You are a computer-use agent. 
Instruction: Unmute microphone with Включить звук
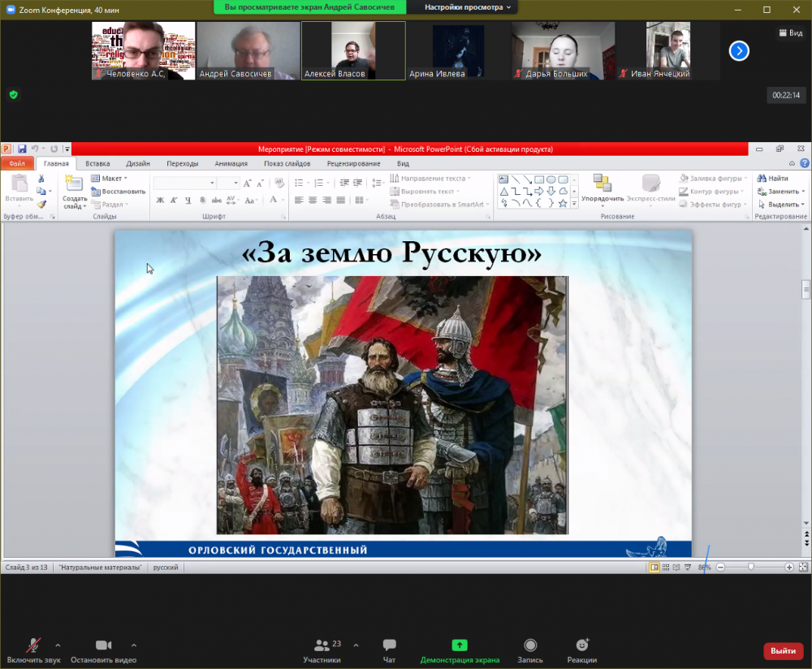coord(33,645)
